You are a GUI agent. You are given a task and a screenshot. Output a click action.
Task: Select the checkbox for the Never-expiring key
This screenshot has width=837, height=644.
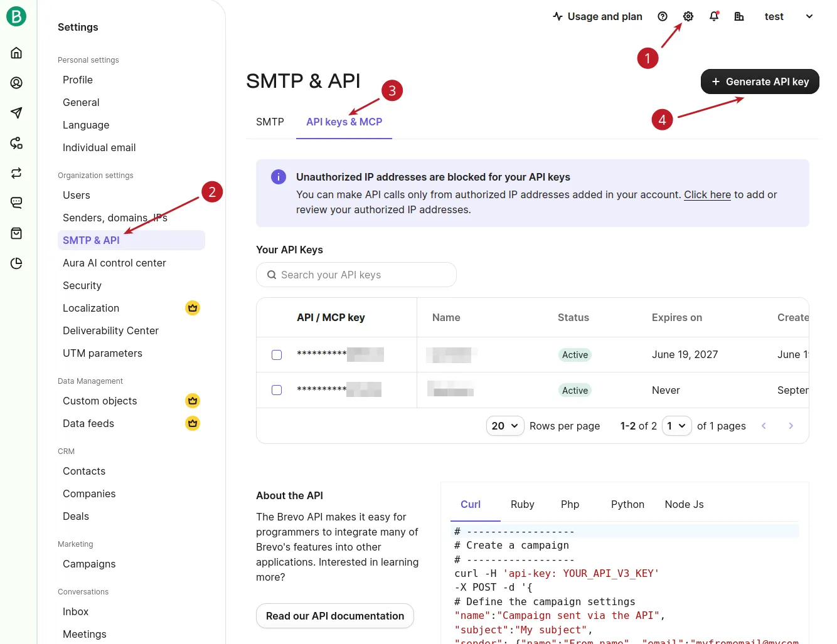(x=277, y=390)
